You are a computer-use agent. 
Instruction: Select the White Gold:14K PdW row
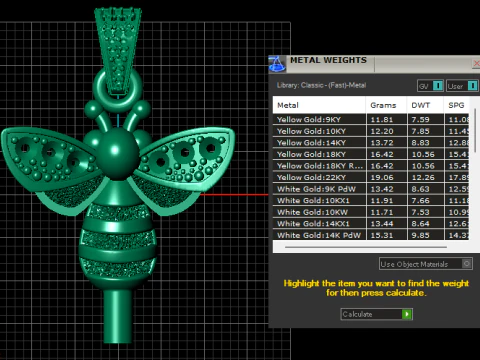(371, 235)
